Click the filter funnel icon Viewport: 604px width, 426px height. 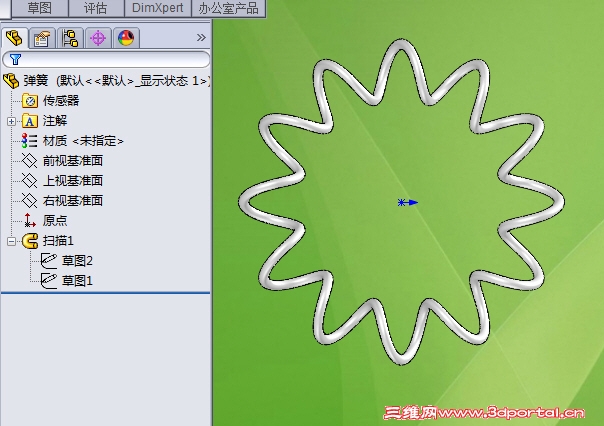(15, 59)
